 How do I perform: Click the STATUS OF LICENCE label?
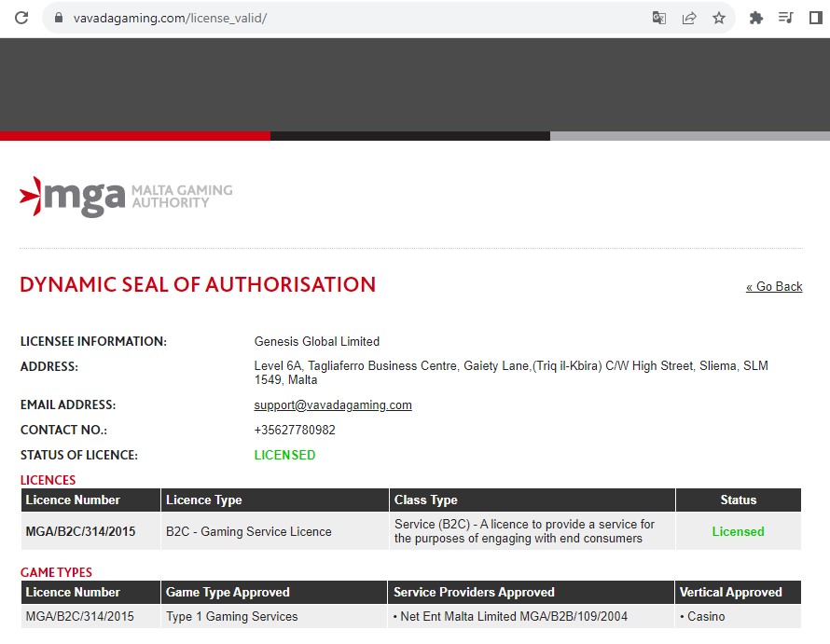pos(79,455)
